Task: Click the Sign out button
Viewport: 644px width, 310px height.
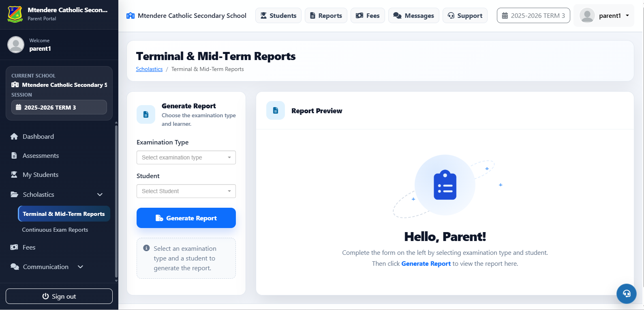Action: tap(59, 296)
